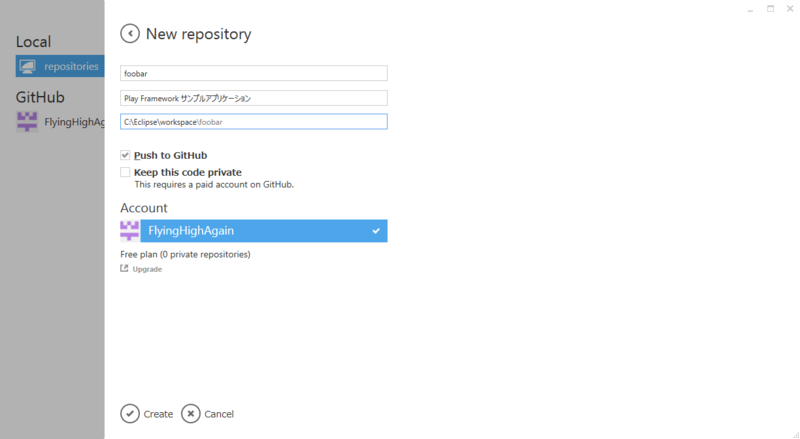Click the GitHub heading in the sidebar
The height and width of the screenshot is (439, 800).
tap(40, 97)
